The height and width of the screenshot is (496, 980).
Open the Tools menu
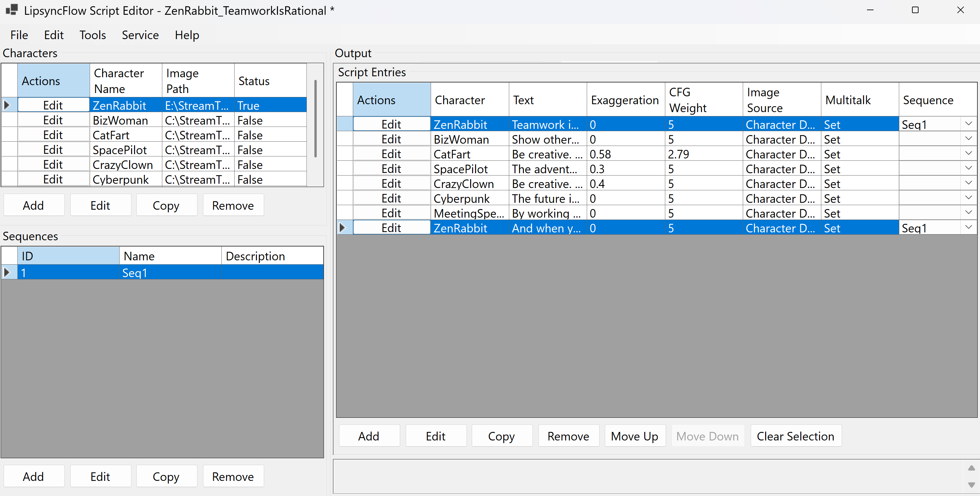point(92,35)
